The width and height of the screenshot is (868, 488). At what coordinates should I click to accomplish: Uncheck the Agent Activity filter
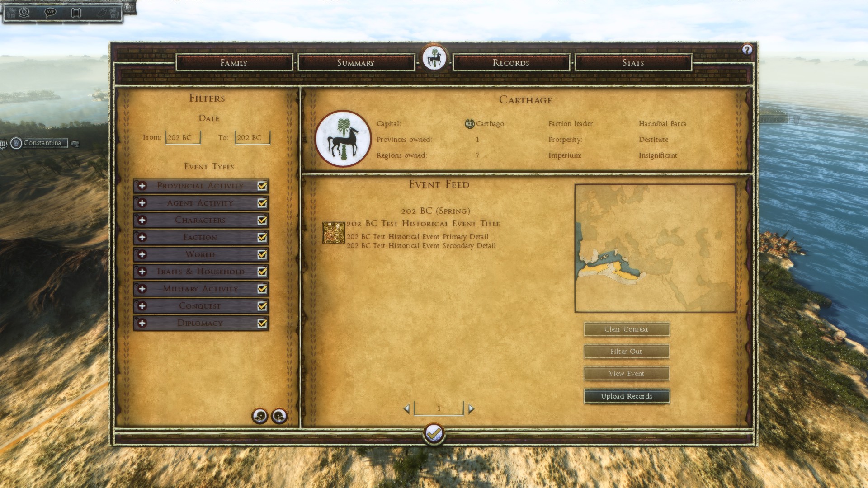pyautogui.click(x=262, y=203)
